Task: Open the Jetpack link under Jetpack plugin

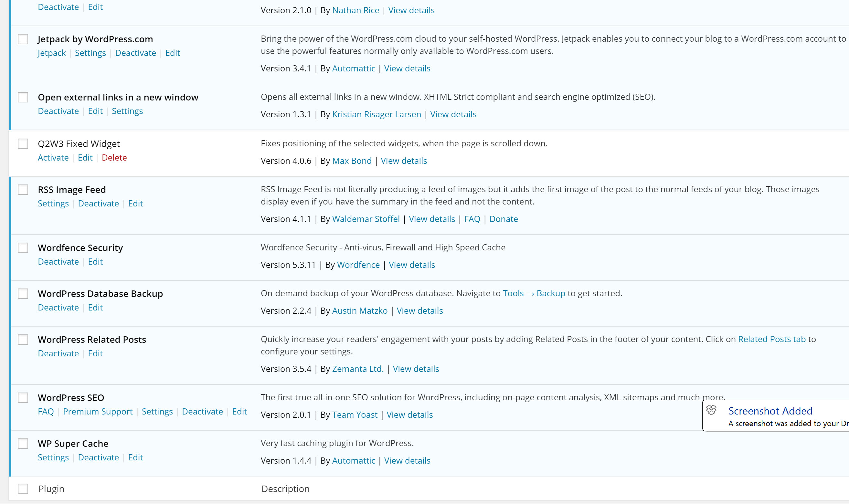Action: [x=51, y=53]
